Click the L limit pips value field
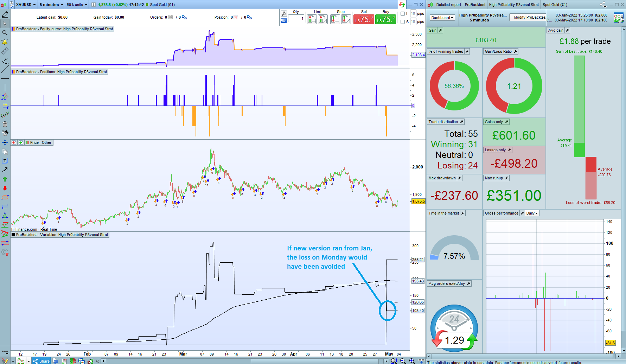The width and height of the screenshot is (626, 364). coord(413,14)
